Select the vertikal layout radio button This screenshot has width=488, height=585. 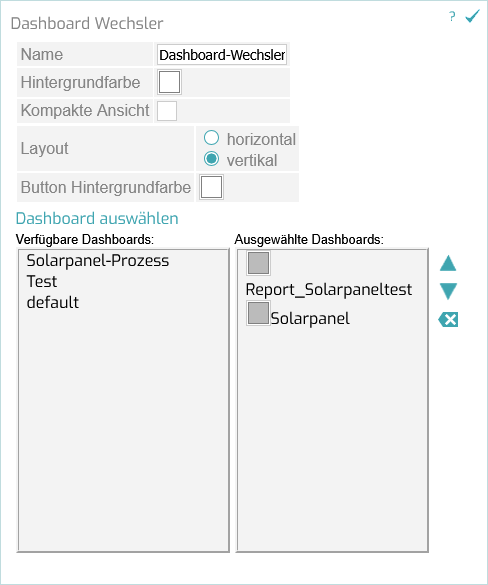click(211, 159)
